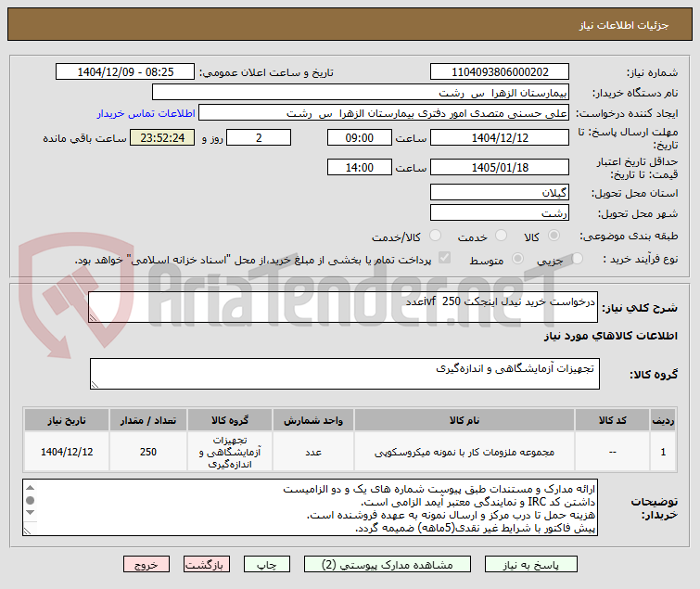
Task: Toggle the Islamic treasury payment checkbox
Action: click(x=444, y=258)
